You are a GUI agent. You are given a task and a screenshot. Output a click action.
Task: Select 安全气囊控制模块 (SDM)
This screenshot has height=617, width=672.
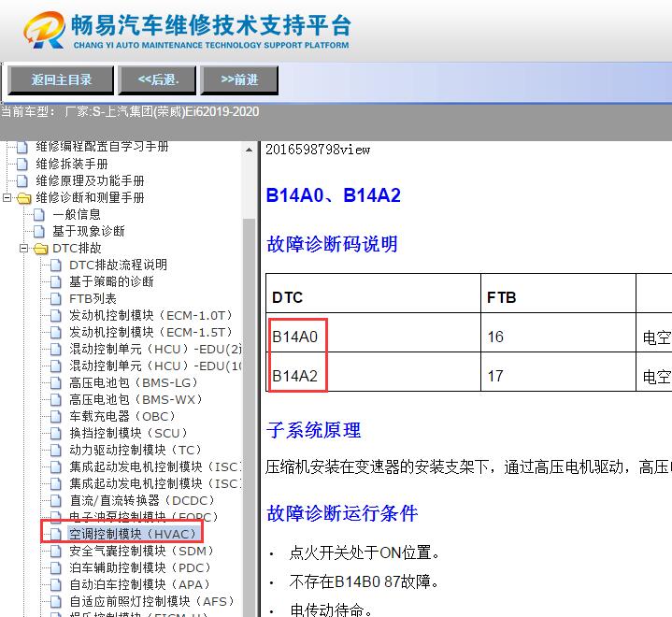pyautogui.click(x=141, y=551)
